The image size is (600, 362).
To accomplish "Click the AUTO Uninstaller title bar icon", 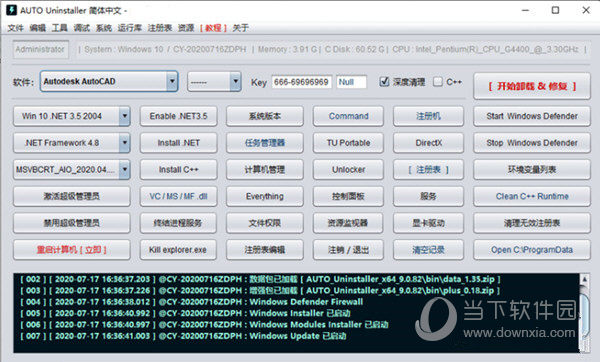I will (11, 10).
